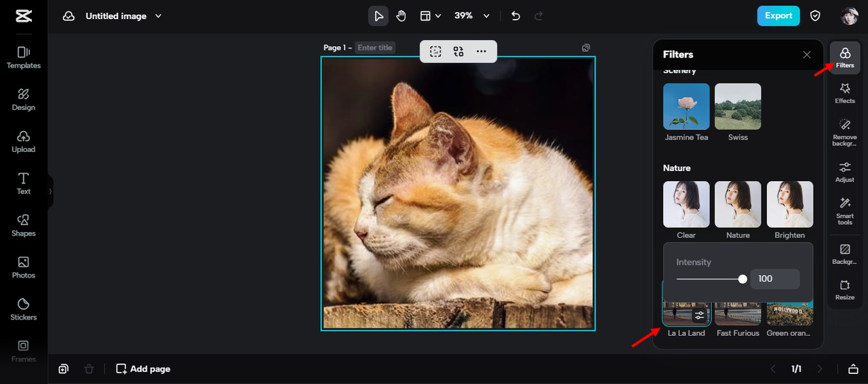Viewport: 868px width, 384px height.
Task: Open the Stickers panel
Action: 23,308
